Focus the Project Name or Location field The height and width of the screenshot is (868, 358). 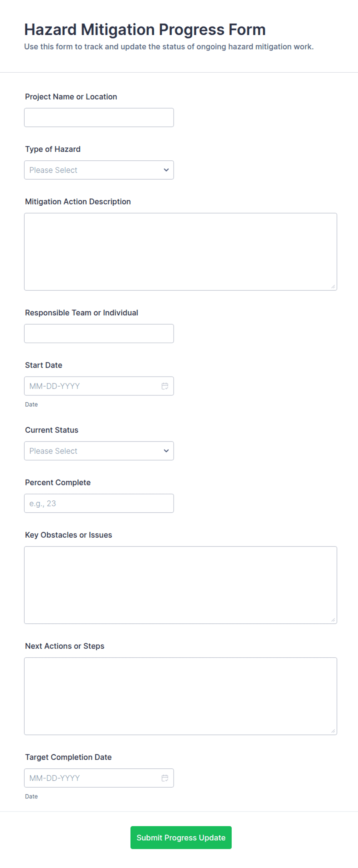coord(99,117)
